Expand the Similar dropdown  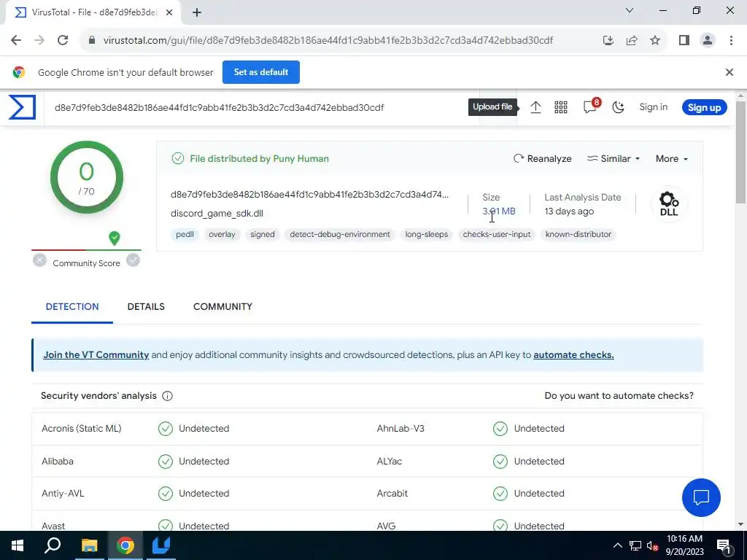[x=613, y=158]
